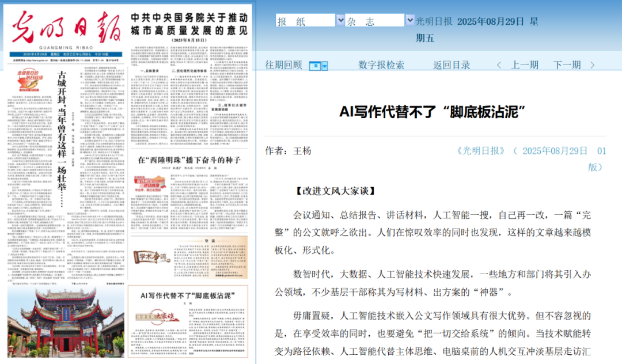Click the left arrow before 上一期
The height and width of the screenshot is (364, 622).
(499, 66)
